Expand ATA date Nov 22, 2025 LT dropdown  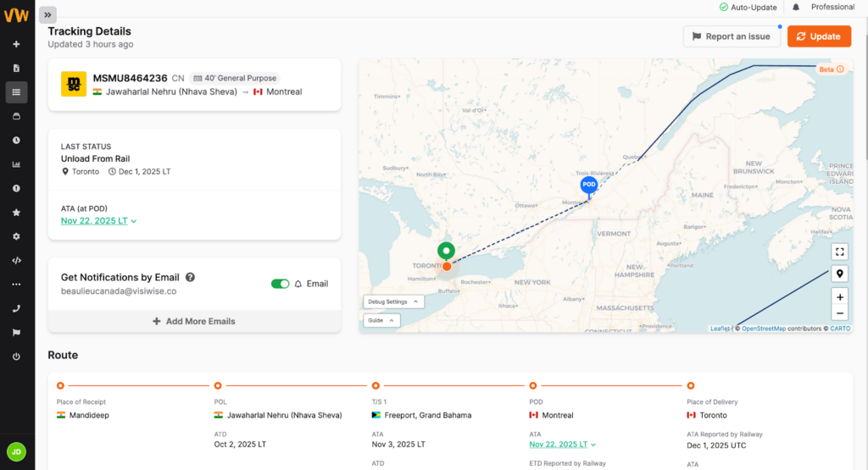pyautogui.click(x=98, y=221)
